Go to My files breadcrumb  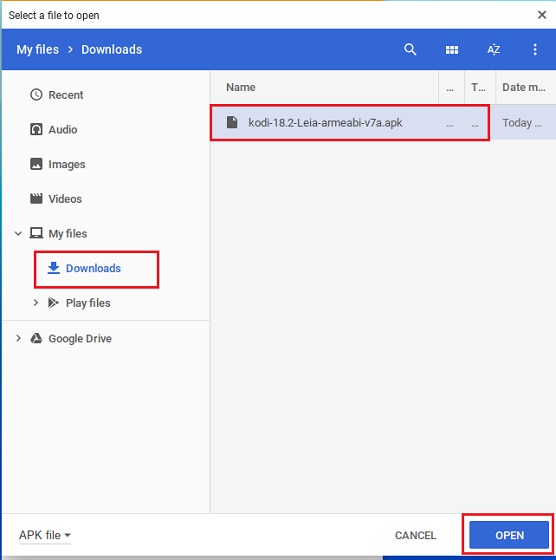pyautogui.click(x=37, y=49)
